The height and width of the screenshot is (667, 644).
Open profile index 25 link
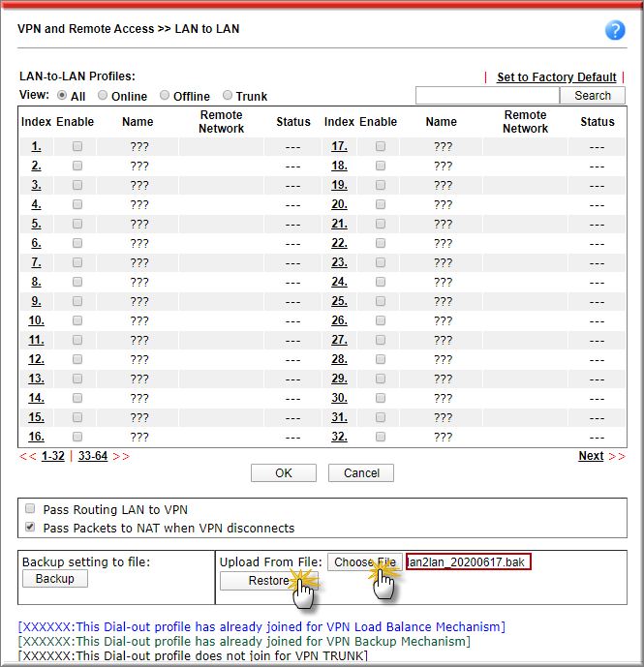[x=339, y=302]
